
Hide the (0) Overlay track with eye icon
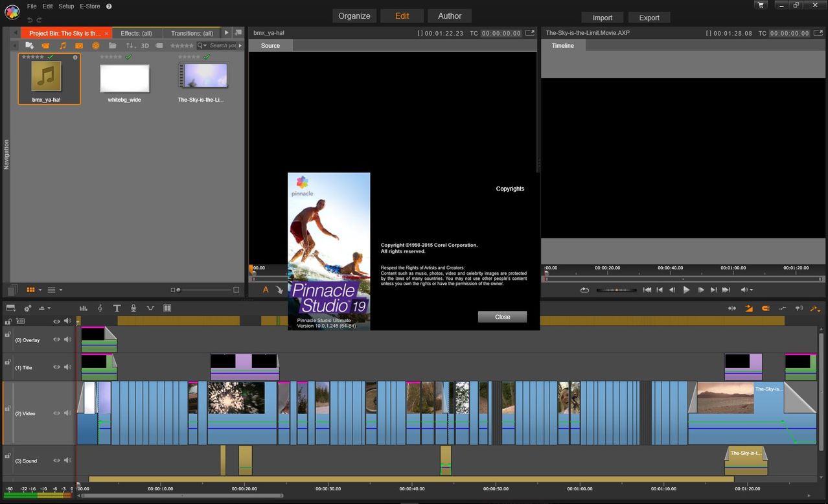pos(56,339)
